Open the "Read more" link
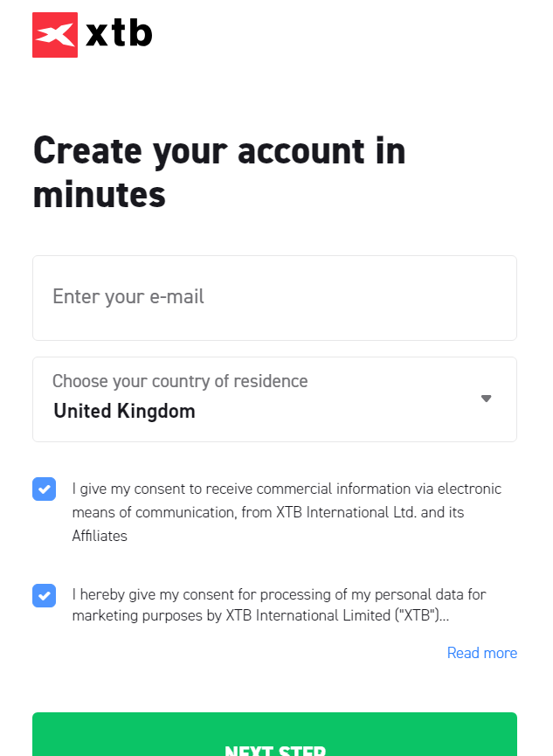 [481, 653]
